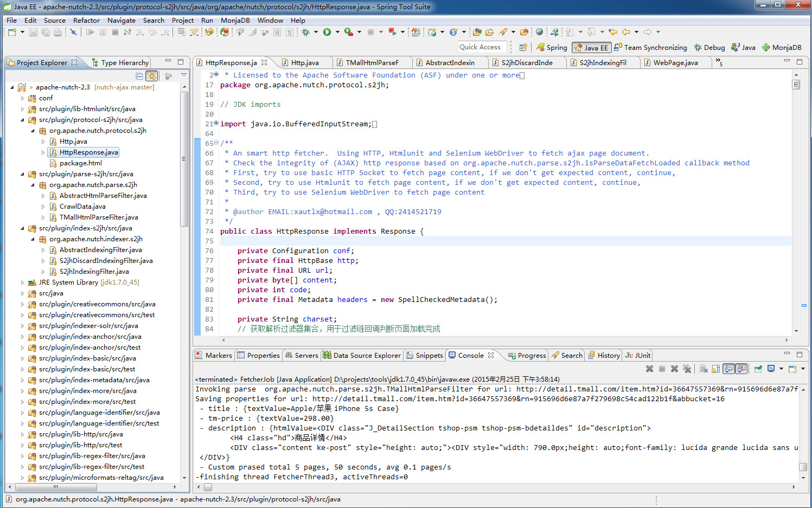Expand the folded Javadoc comment at line 65
The width and height of the screenshot is (812, 508).
tap(216, 143)
